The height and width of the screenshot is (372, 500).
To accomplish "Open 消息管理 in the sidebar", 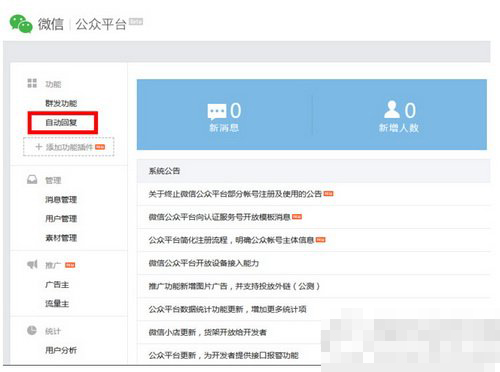I will coord(61,200).
